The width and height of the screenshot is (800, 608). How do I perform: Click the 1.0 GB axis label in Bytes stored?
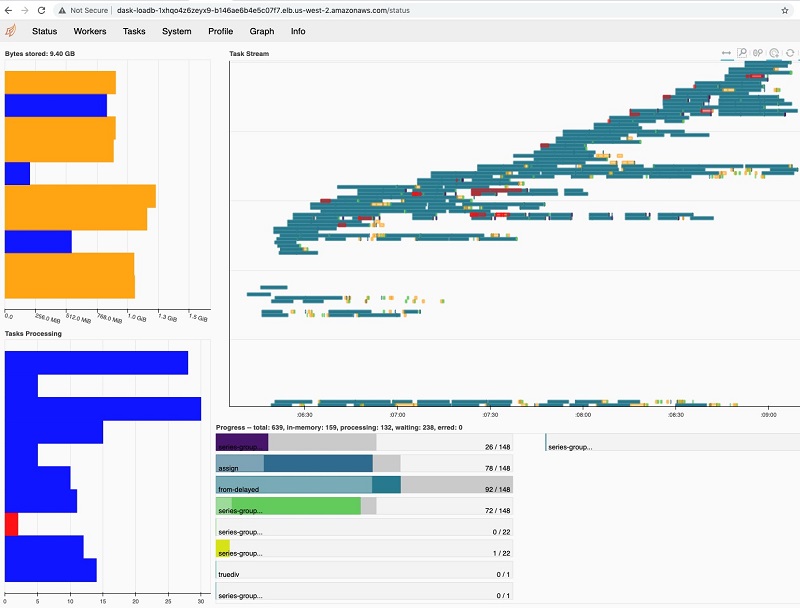point(136,317)
